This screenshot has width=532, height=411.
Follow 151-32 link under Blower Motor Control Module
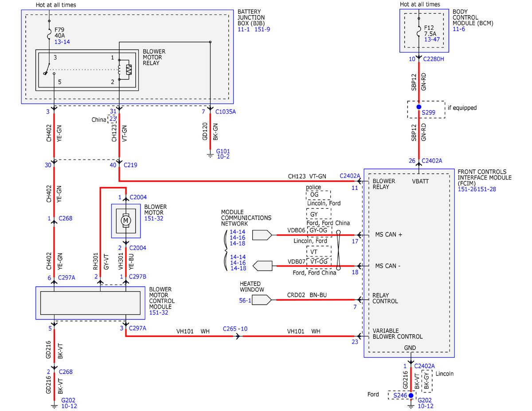click(x=158, y=312)
